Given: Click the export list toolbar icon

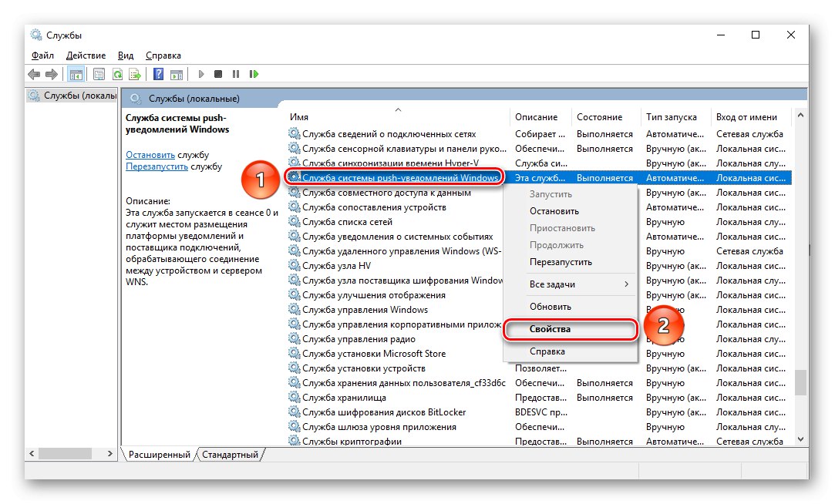Looking at the screenshot, I should [136, 74].
